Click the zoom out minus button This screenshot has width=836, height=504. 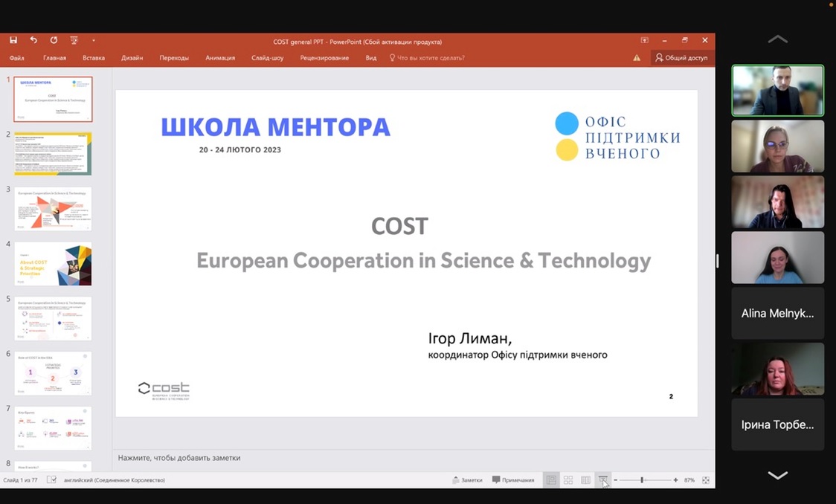pyautogui.click(x=615, y=480)
